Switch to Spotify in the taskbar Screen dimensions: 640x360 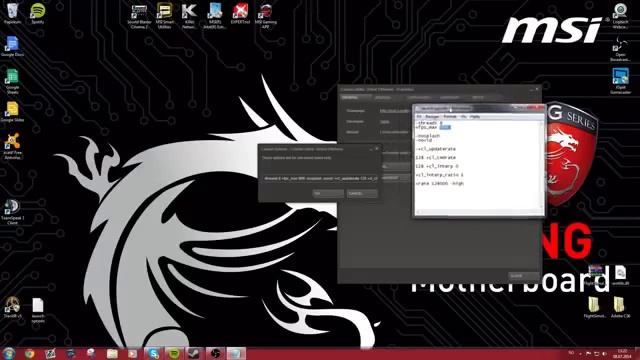(174, 353)
